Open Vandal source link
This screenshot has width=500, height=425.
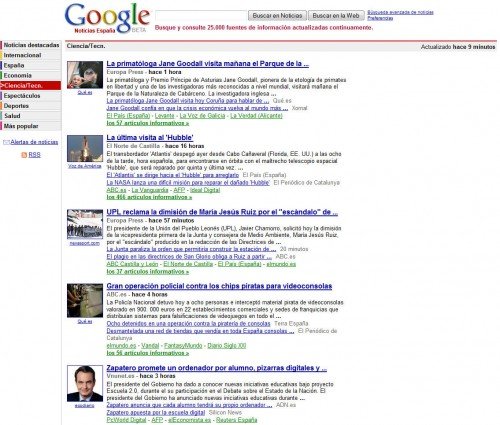click(150, 346)
